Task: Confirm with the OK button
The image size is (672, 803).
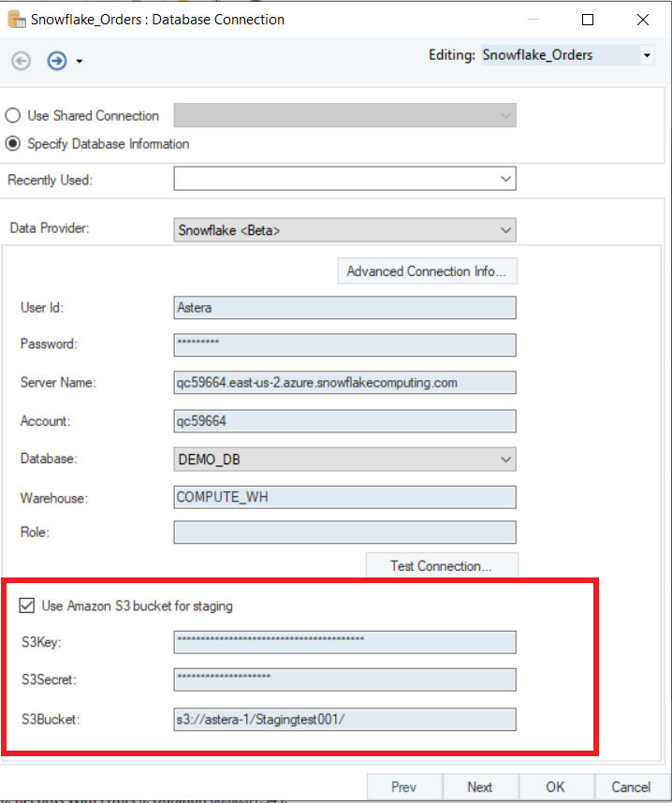Action: click(556, 787)
